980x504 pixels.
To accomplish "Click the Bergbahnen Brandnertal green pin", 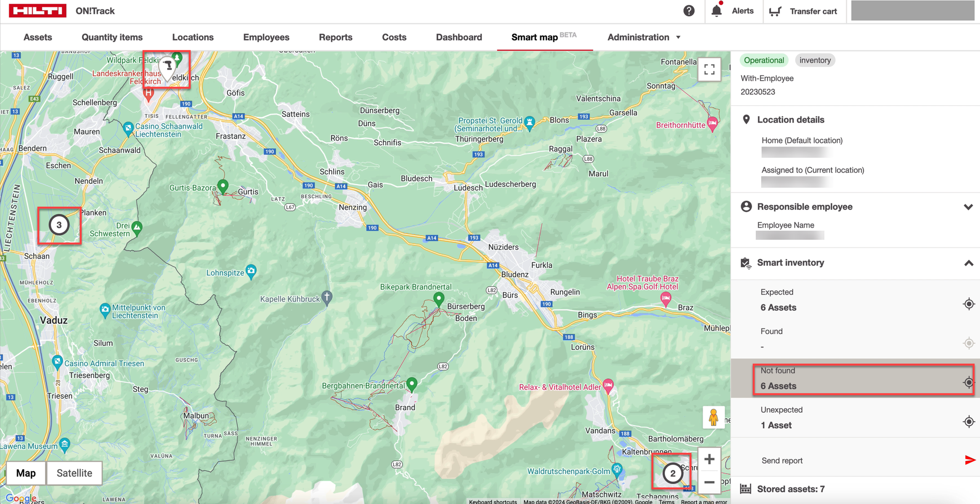I will [x=412, y=384].
